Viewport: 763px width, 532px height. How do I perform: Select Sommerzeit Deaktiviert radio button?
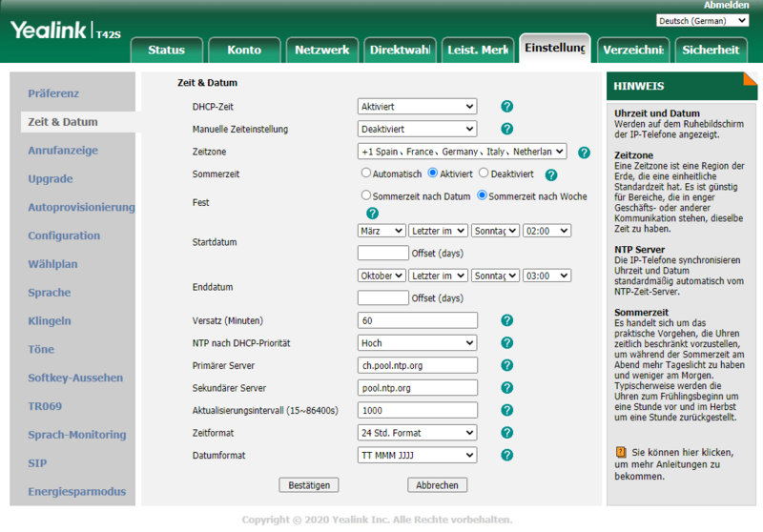point(484,173)
